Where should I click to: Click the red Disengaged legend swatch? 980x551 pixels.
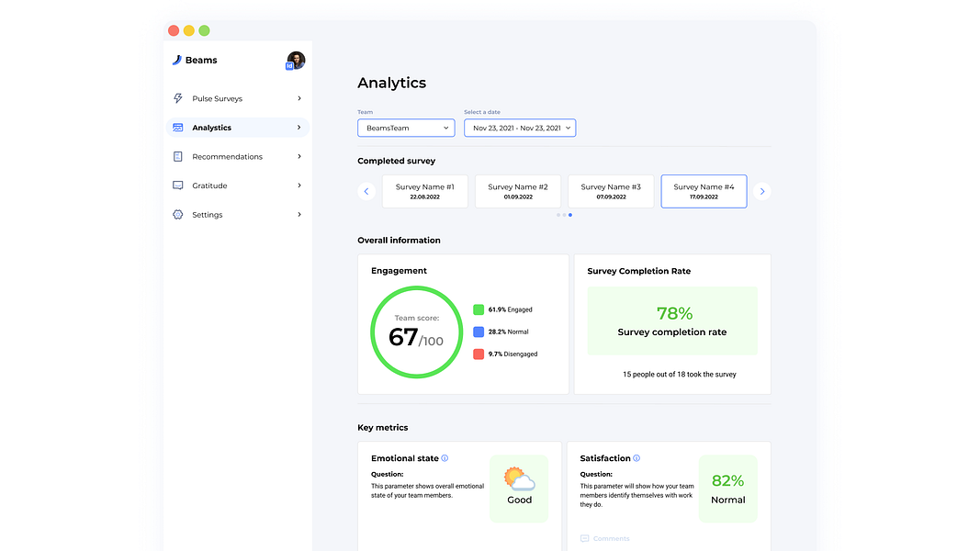(x=479, y=354)
